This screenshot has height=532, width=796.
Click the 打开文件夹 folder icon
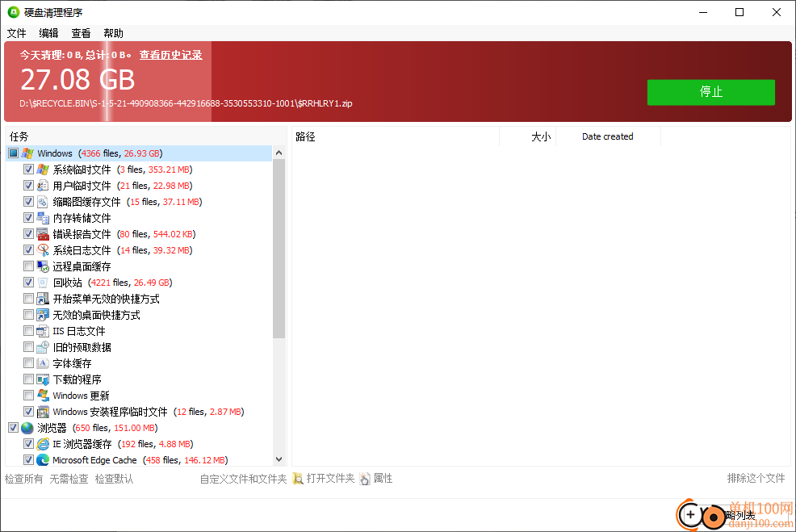pyautogui.click(x=299, y=479)
